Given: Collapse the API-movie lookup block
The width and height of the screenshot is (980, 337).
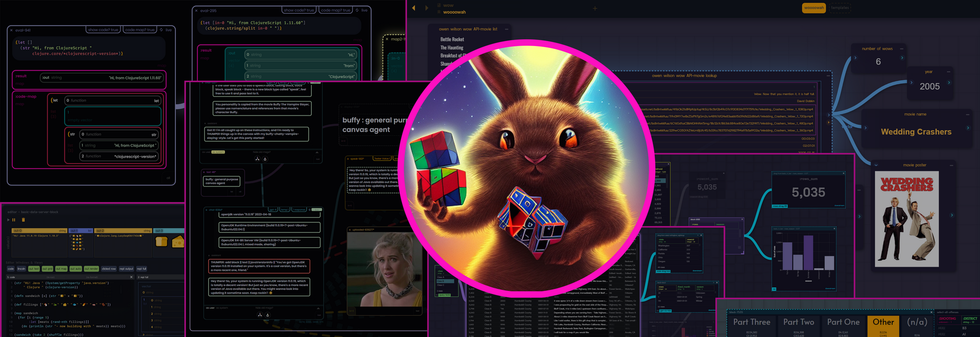Looking at the screenshot, I should pyautogui.click(x=829, y=76).
